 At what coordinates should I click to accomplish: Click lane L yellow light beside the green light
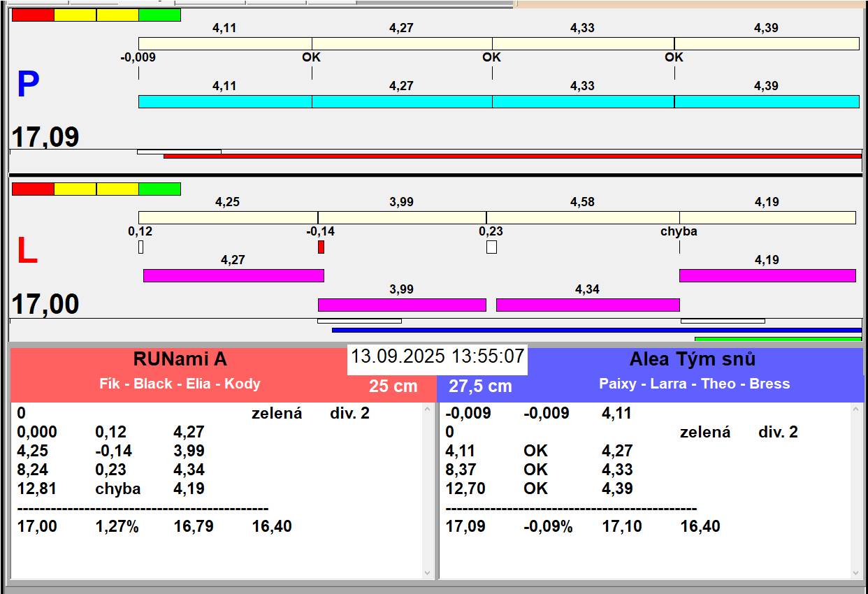[117, 189]
